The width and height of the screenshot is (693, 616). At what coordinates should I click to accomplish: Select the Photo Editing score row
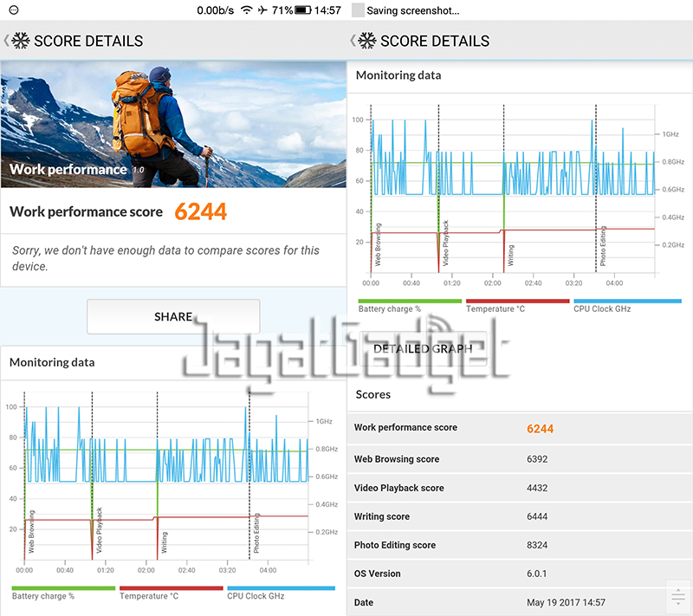click(520, 545)
